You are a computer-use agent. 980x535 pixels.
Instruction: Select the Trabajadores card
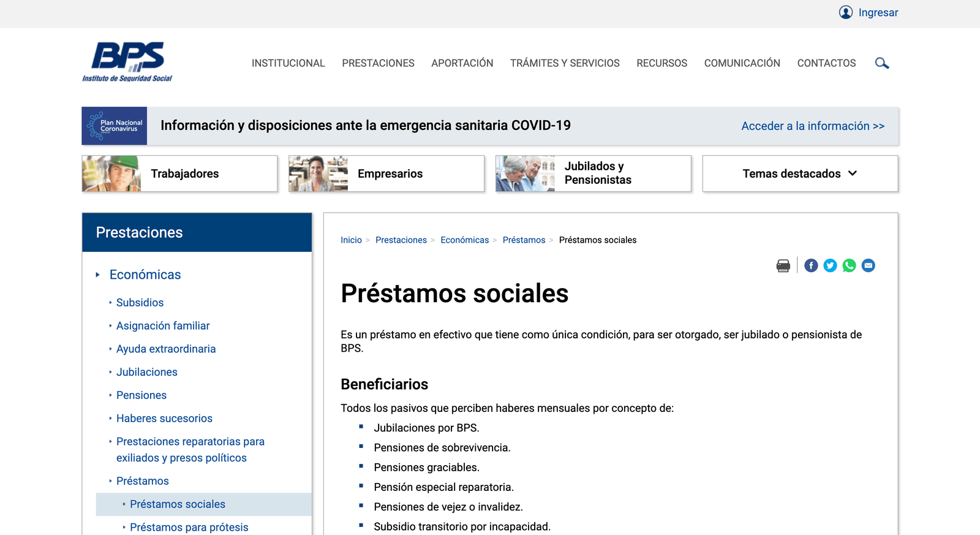[x=179, y=173]
